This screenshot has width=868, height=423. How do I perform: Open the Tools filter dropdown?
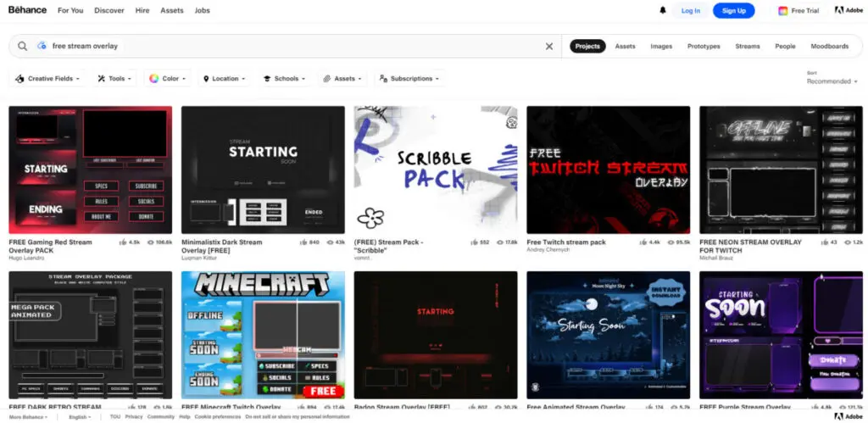pyautogui.click(x=115, y=79)
